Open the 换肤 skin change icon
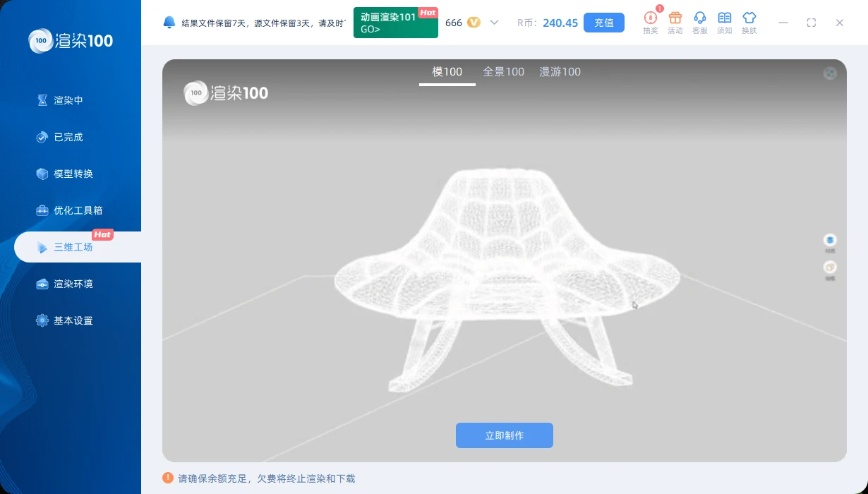868x494 pixels. 749,22
